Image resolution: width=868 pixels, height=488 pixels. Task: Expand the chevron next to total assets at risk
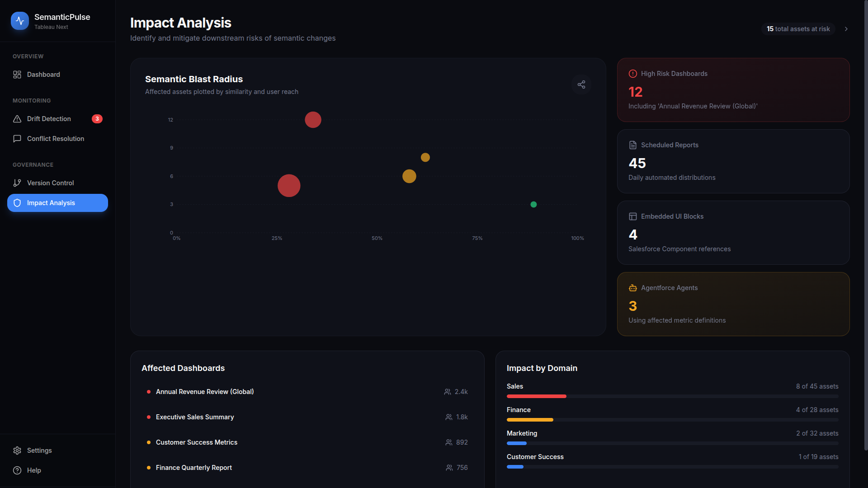click(846, 29)
